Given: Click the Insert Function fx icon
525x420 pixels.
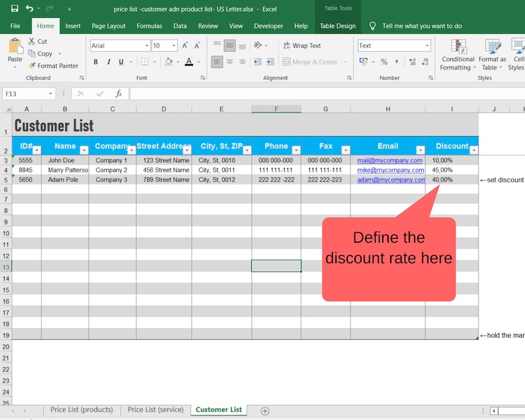Looking at the screenshot, I should click(118, 94).
